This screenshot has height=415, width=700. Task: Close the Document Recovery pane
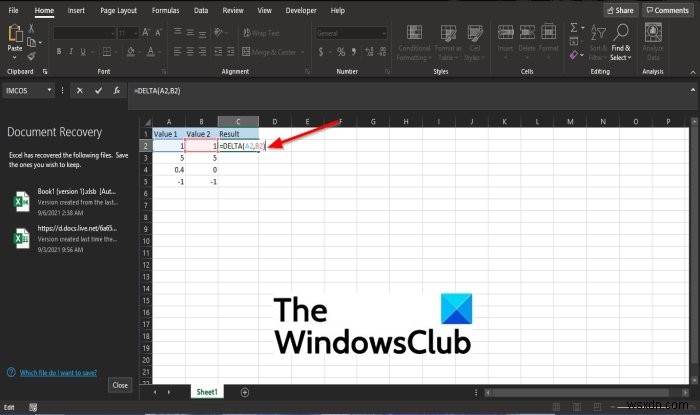(x=120, y=385)
